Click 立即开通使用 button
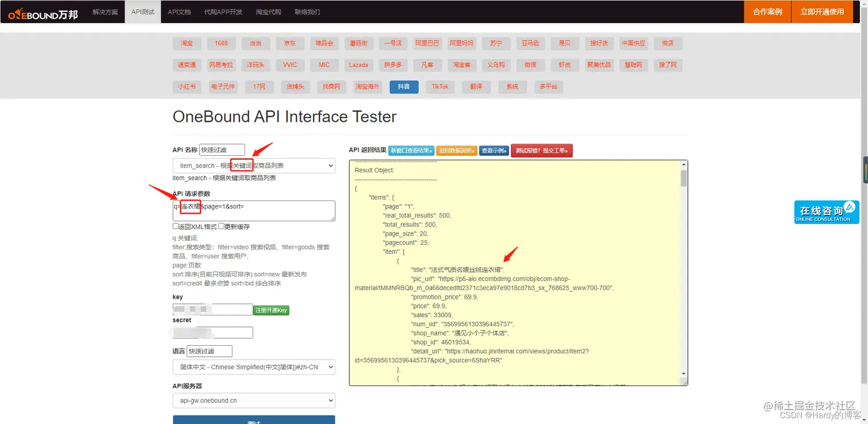The width and height of the screenshot is (868, 424). coord(822,12)
